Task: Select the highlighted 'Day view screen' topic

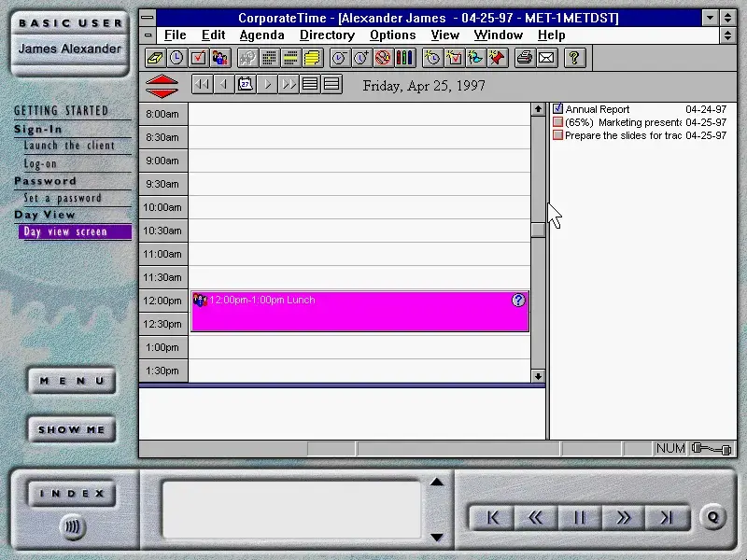Action: [x=75, y=231]
